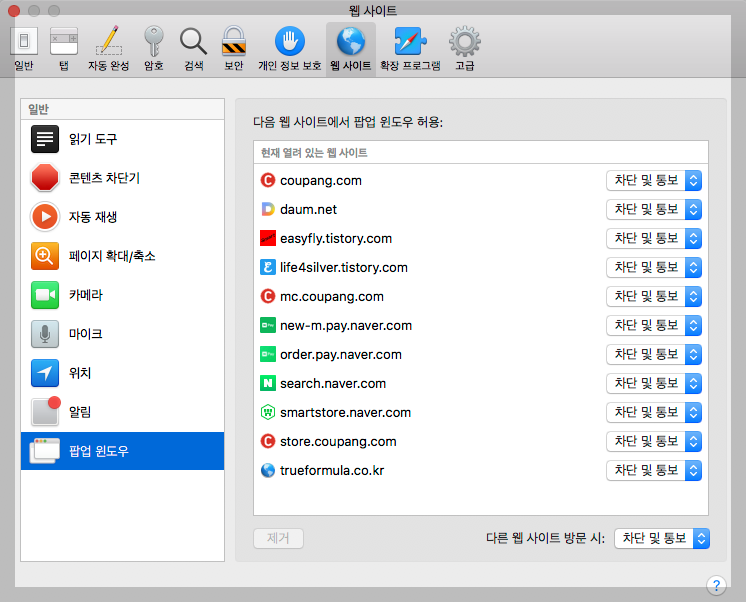The height and width of the screenshot is (602, 746).
Task: Select 읽기 도구 reader icon in sidebar
Action: [x=45, y=139]
